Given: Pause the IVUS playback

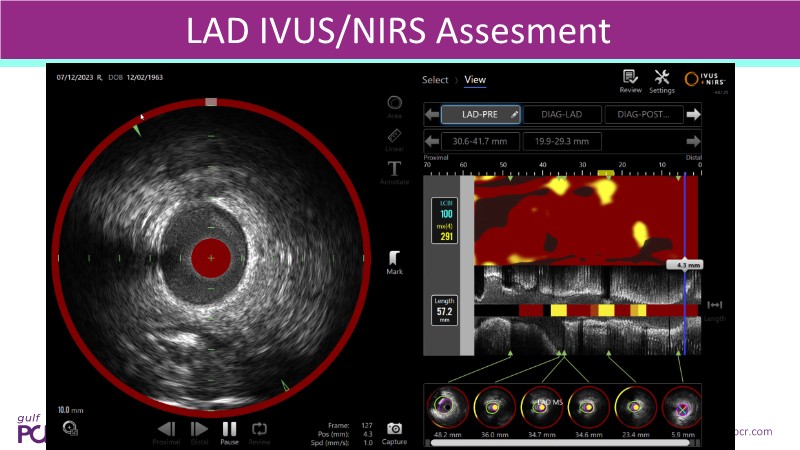Looking at the screenshot, I should [229, 431].
